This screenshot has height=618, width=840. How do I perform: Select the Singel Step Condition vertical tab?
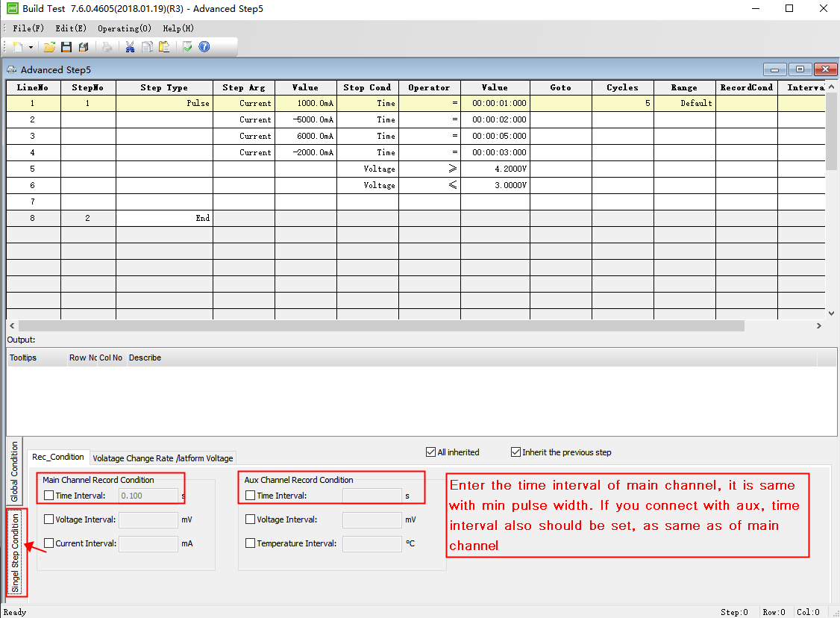tap(16, 552)
